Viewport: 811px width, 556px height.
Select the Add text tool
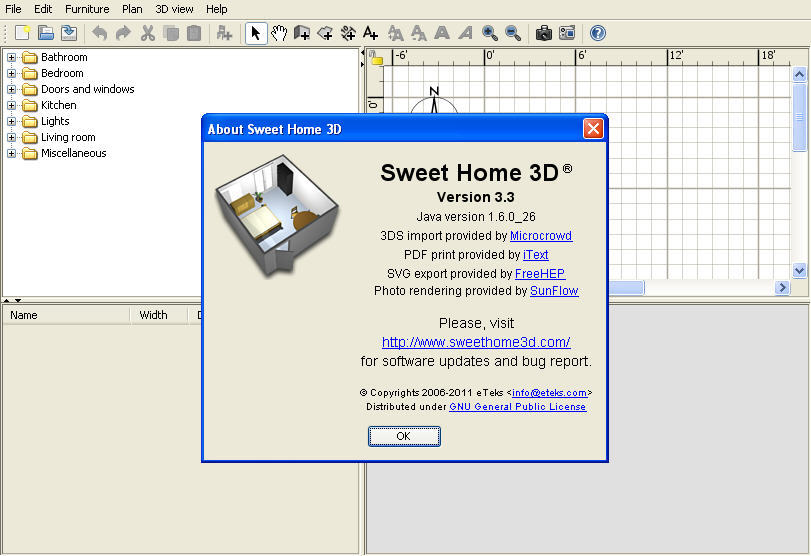tap(370, 33)
